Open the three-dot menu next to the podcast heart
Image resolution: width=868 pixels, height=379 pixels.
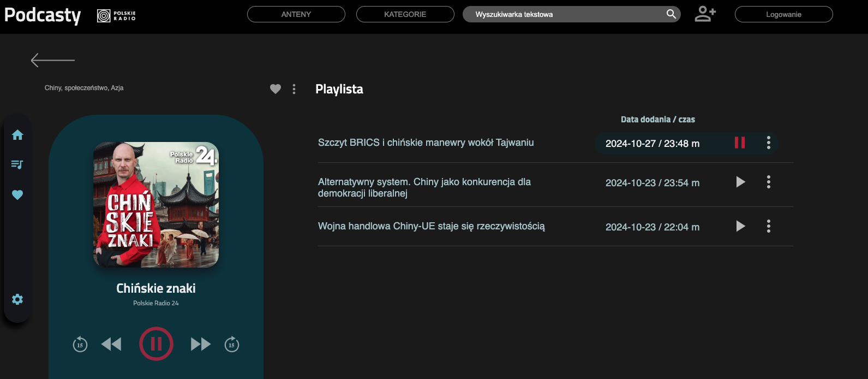coord(294,89)
